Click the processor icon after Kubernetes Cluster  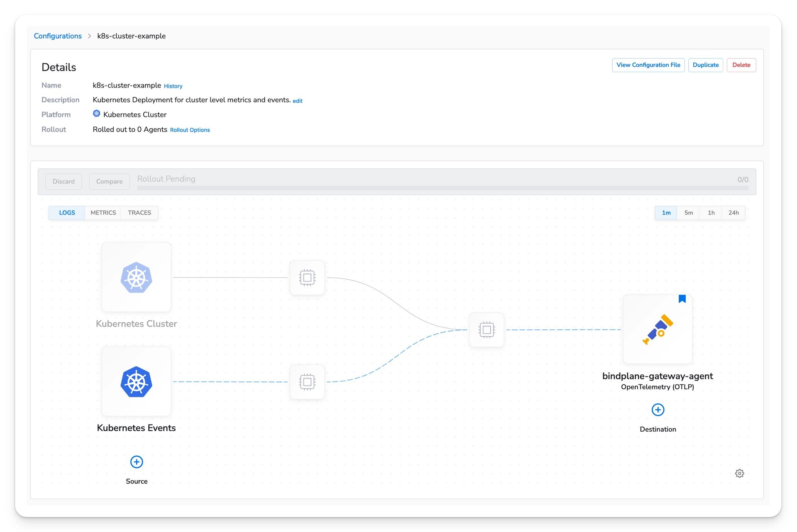coord(307,277)
